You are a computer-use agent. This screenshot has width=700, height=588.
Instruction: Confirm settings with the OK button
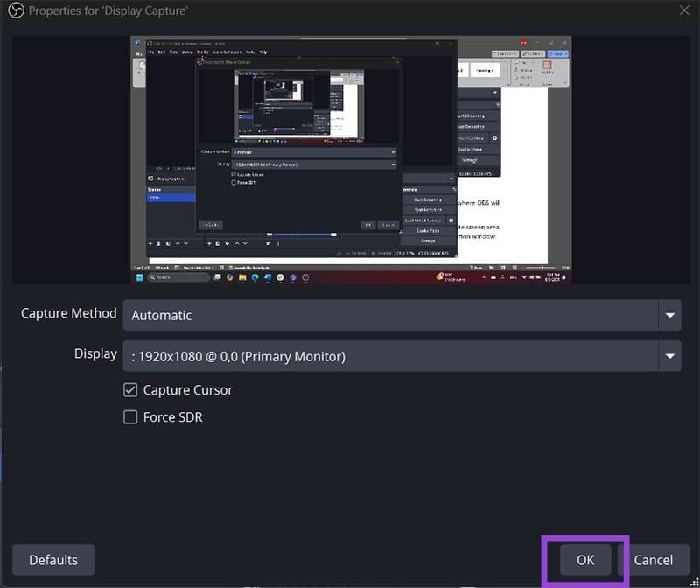(x=585, y=560)
